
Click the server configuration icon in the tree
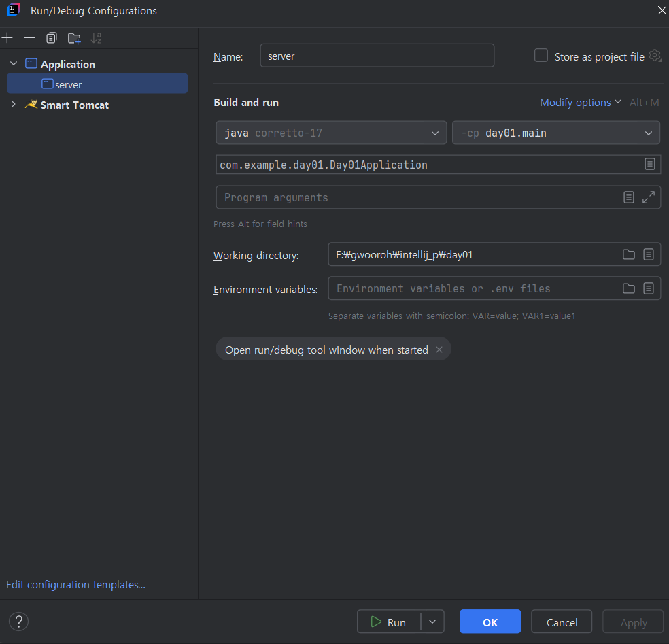coord(48,84)
